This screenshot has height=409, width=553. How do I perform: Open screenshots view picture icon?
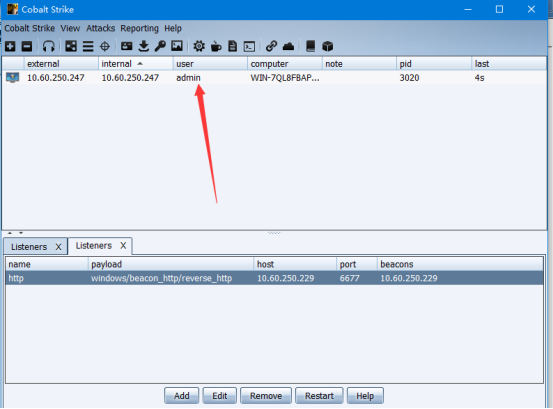tap(177, 46)
